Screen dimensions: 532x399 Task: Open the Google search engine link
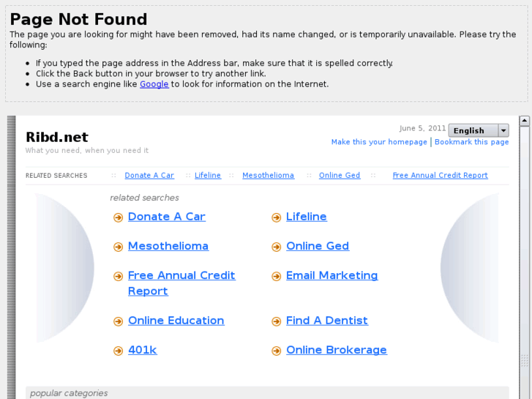click(154, 84)
